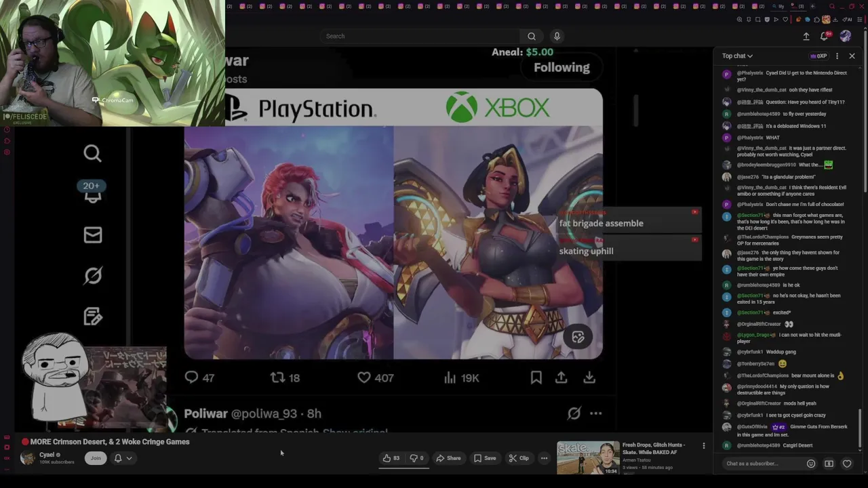Open the new browser tab plus button
Screen dimensions: 868x488
[x=812, y=7]
